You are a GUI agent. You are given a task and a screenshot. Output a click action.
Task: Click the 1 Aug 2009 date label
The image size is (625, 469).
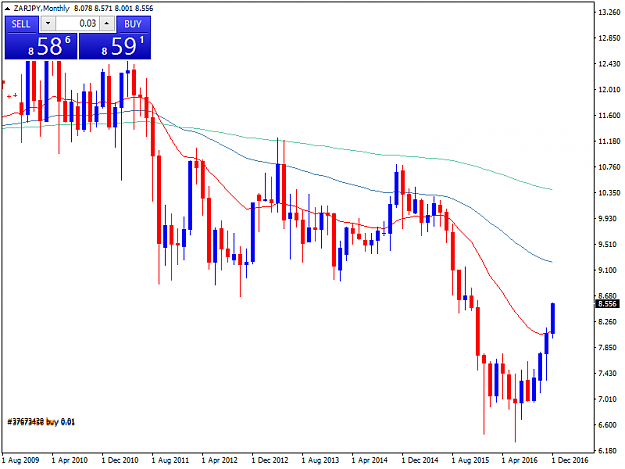21,460
